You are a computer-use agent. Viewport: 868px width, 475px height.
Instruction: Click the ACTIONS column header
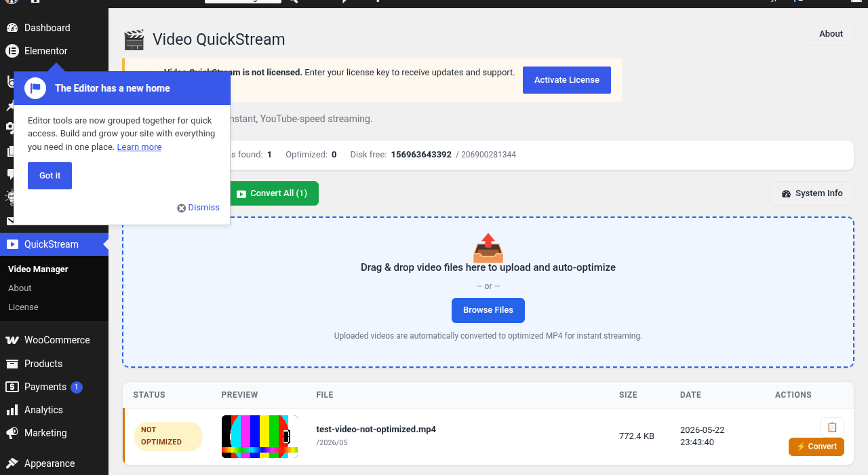point(793,395)
